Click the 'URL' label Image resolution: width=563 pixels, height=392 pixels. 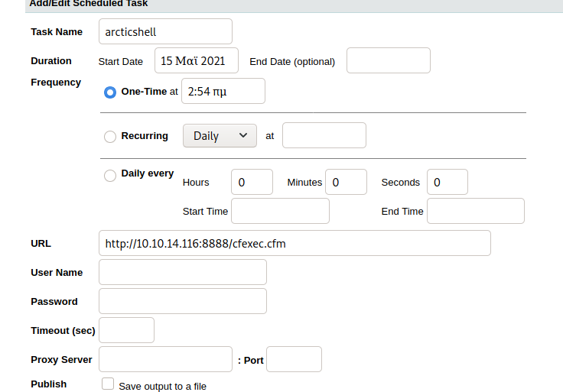41,244
